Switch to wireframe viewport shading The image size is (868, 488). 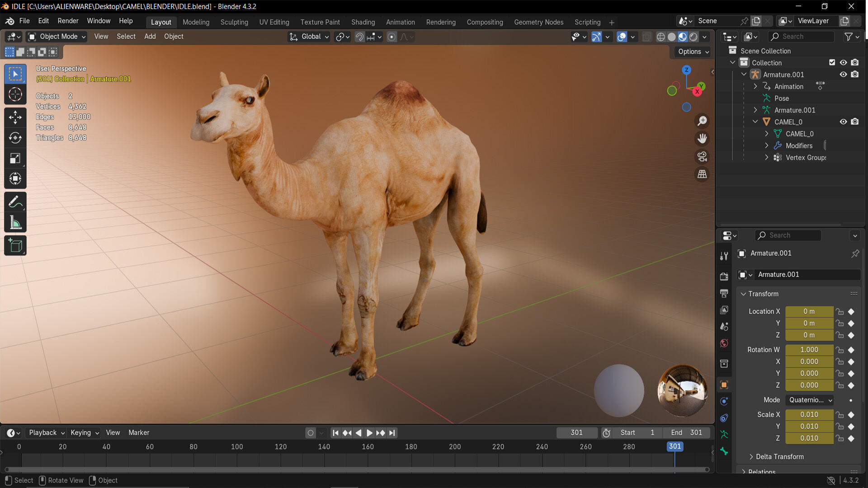pyautogui.click(x=661, y=37)
